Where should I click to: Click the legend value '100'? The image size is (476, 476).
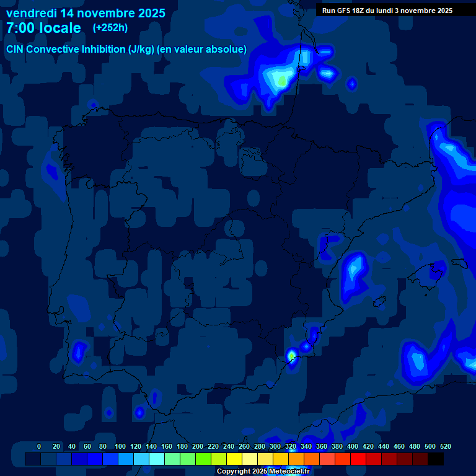(120, 446)
